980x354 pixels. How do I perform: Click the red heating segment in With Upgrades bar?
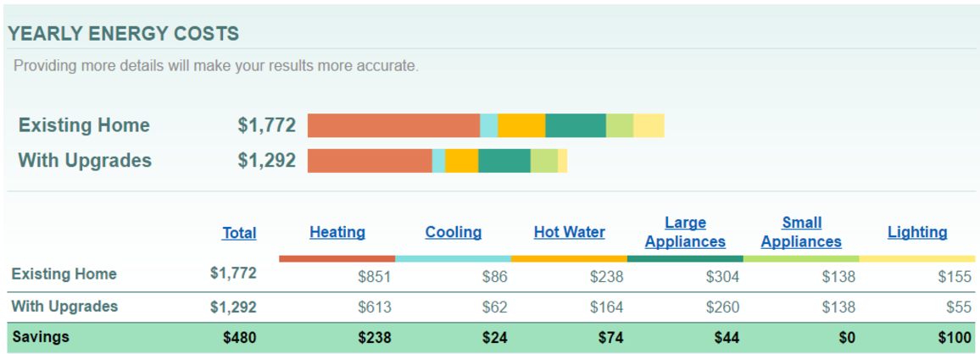(x=370, y=161)
